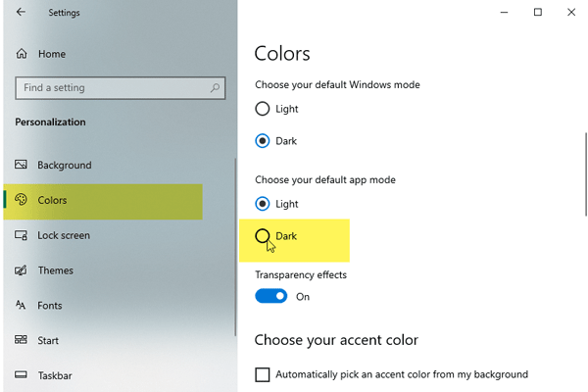Select Light for default Windows mode
This screenshot has width=588, height=392.
(x=263, y=110)
